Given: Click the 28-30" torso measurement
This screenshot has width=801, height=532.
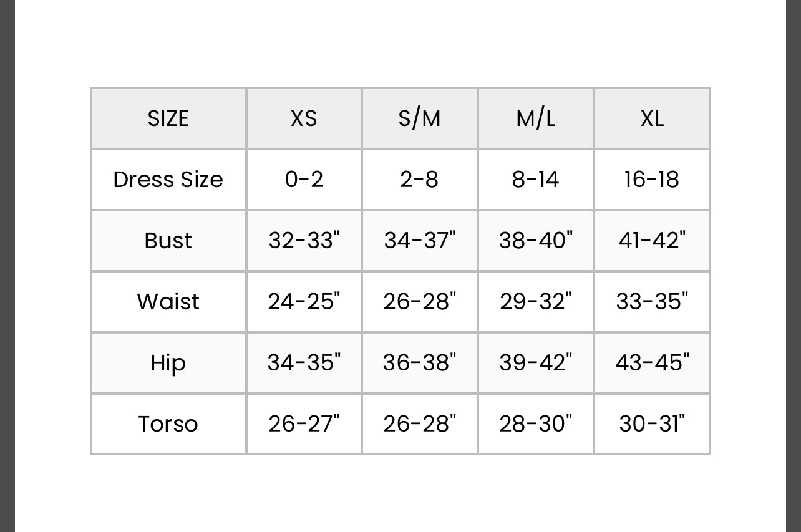Looking at the screenshot, I should [535, 424].
